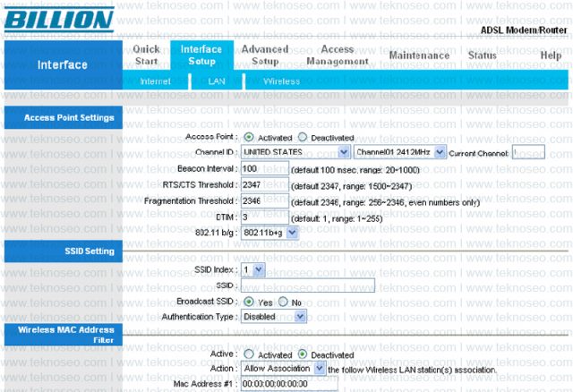Set Access Point to Deactivated
The width and height of the screenshot is (573, 392).
point(303,137)
